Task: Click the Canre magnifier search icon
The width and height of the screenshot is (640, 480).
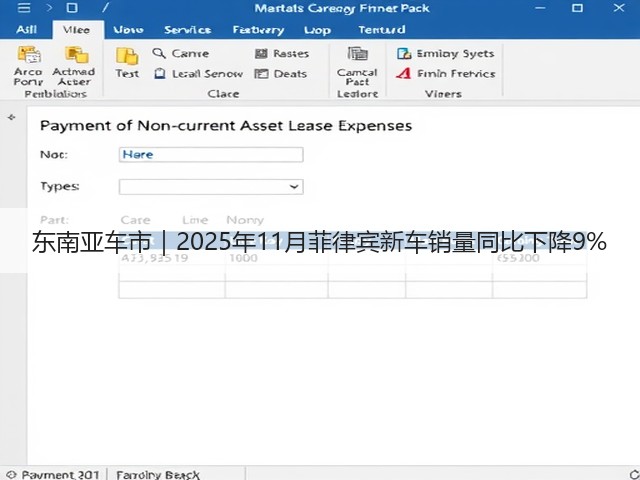Action: tap(159, 53)
